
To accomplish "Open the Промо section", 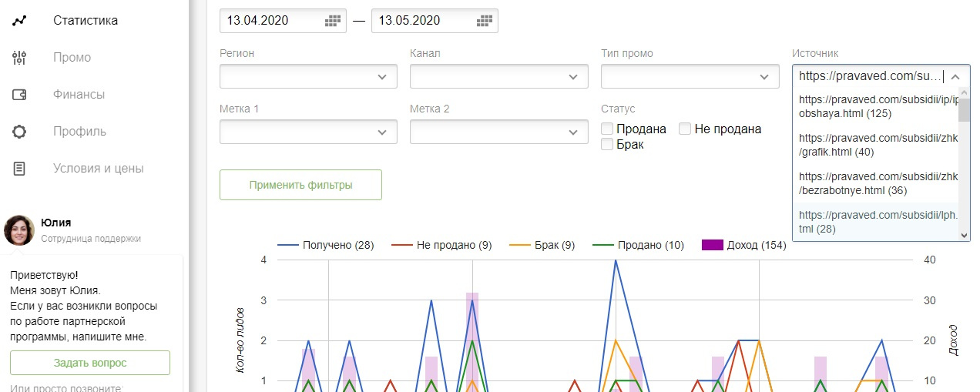I will (72, 58).
